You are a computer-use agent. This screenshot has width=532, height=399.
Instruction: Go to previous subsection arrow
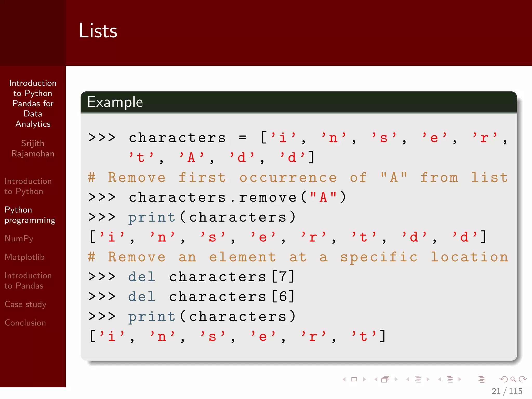[408, 379]
